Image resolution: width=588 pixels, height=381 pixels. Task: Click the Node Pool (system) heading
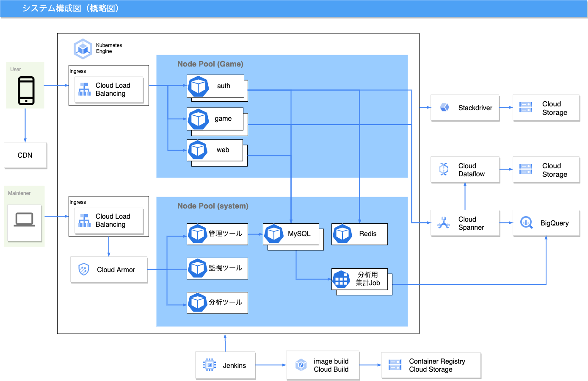[x=213, y=206]
